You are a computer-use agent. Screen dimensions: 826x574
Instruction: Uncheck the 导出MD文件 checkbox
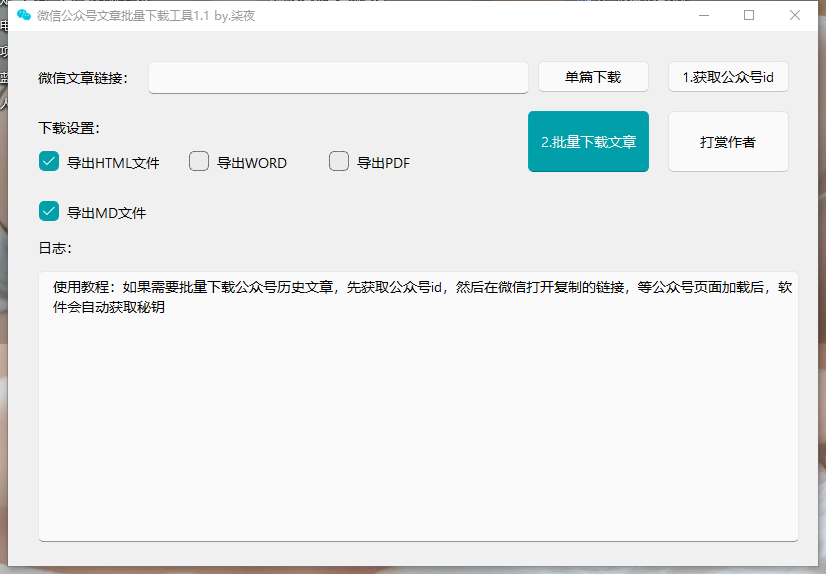click(x=49, y=211)
